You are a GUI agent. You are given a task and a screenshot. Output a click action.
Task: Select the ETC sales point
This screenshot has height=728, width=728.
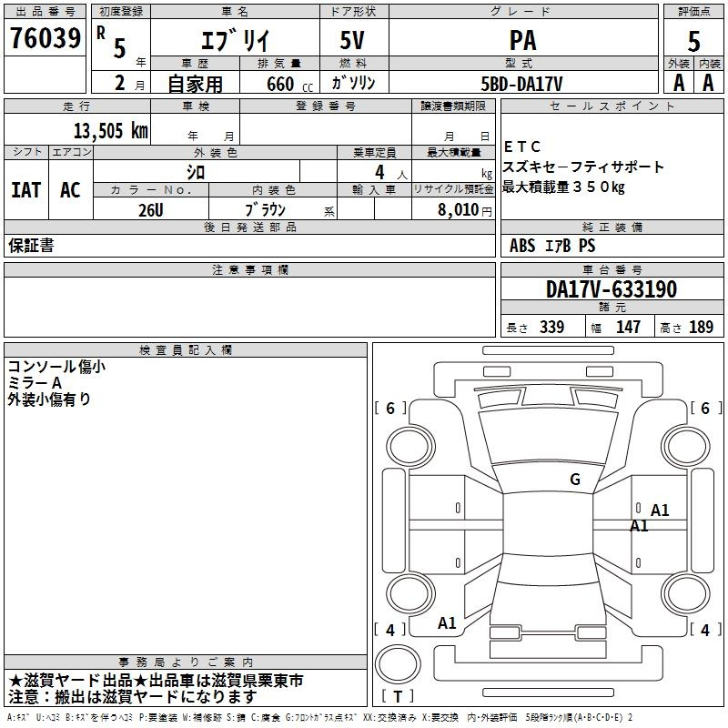521,147
